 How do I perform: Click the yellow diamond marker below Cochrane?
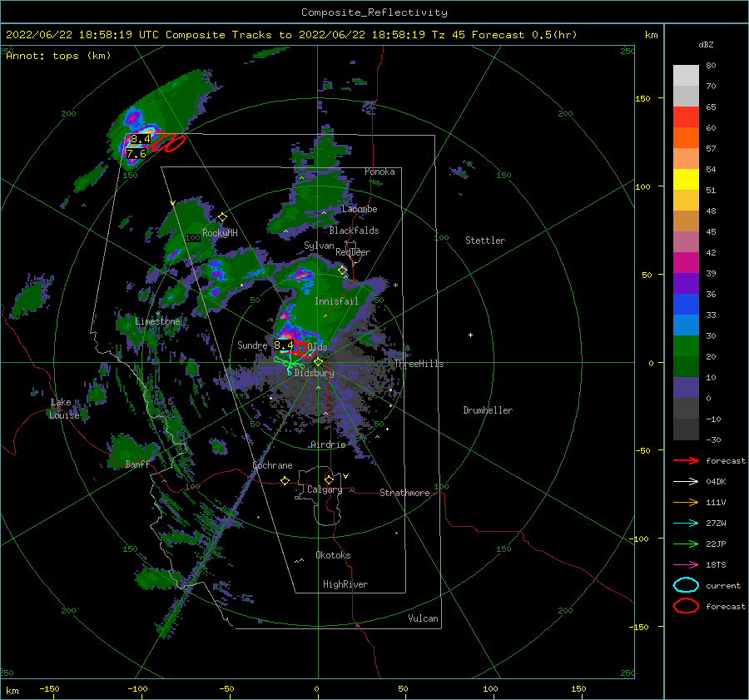pyautogui.click(x=285, y=480)
